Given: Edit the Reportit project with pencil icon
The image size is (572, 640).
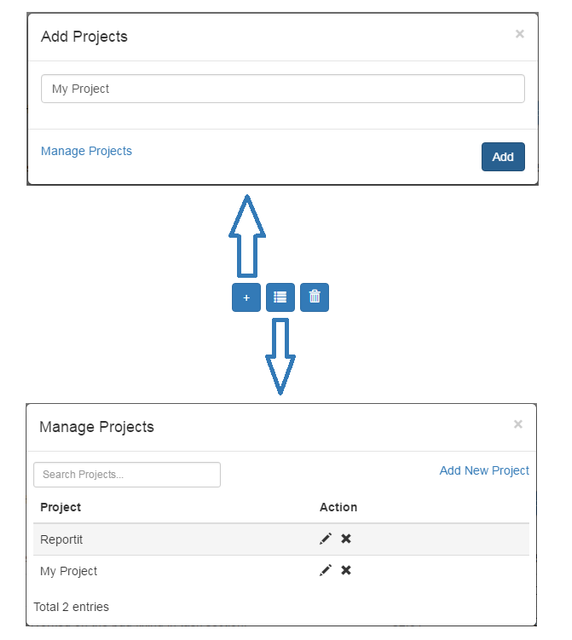Looking at the screenshot, I should 325,539.
